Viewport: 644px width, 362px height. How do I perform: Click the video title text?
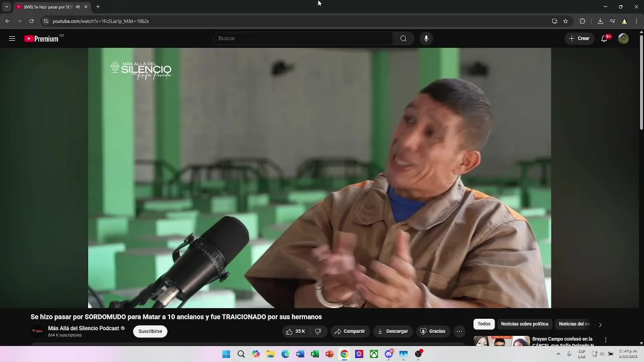tap(176, 317)
